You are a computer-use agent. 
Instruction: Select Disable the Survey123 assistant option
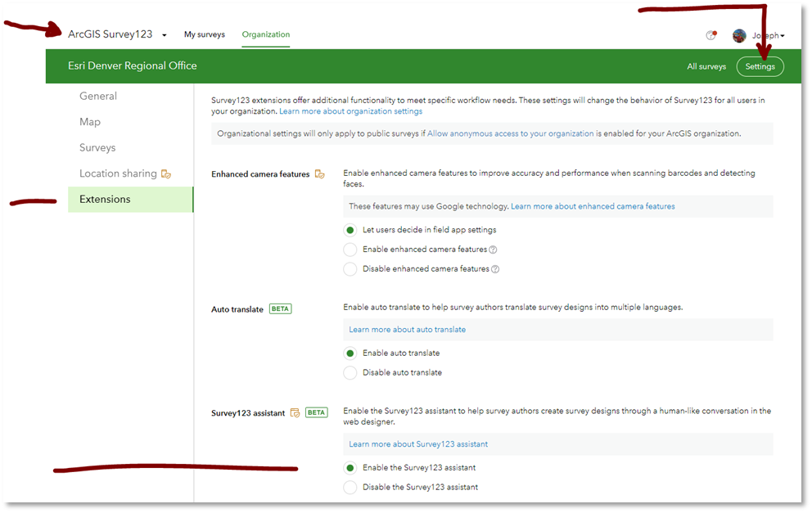tap(350, 488)
